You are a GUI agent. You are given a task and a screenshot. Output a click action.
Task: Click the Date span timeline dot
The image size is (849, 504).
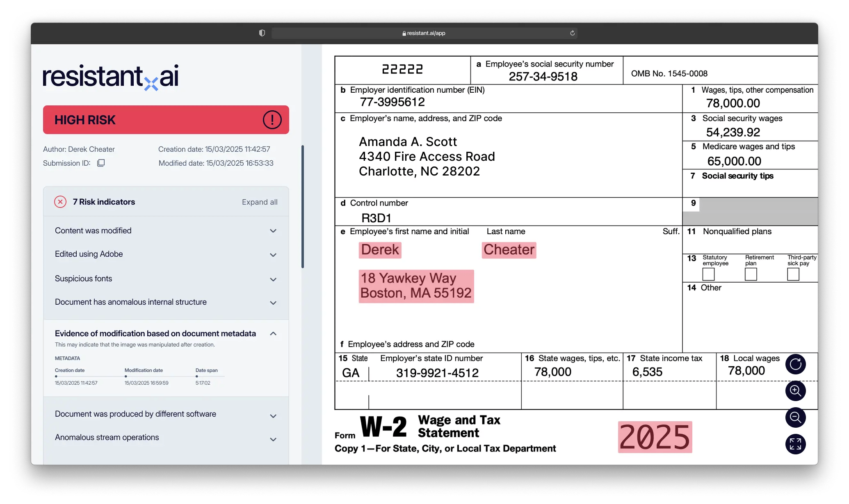(197, 376)
